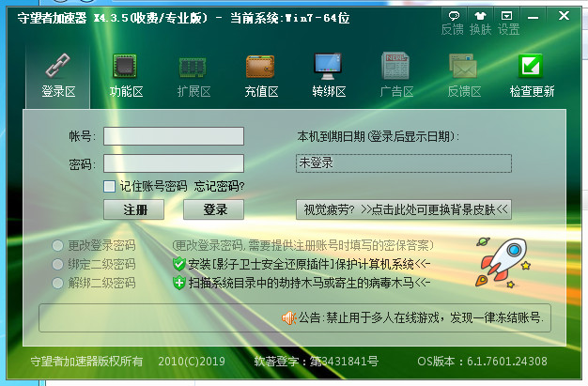Viewport: 588px width, 386px height.
Task: Select the 绑定二级密码 radio button
Action: (57, 264)
